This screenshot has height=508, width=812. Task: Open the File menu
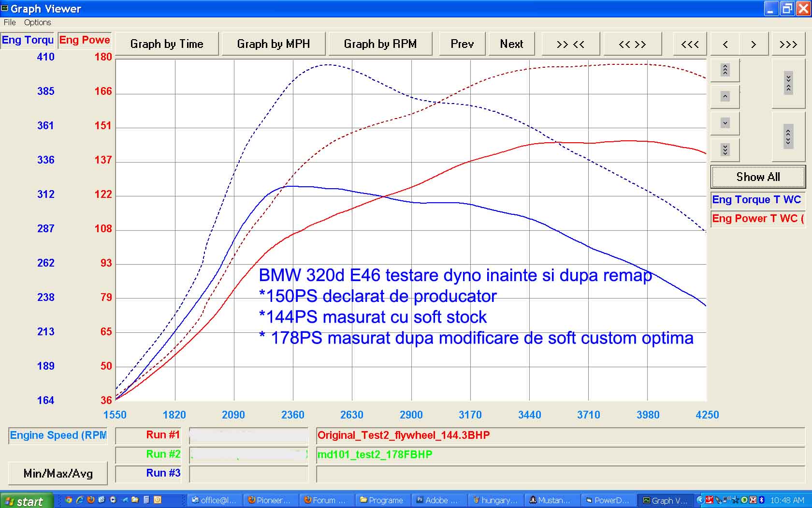coord(10,22)
